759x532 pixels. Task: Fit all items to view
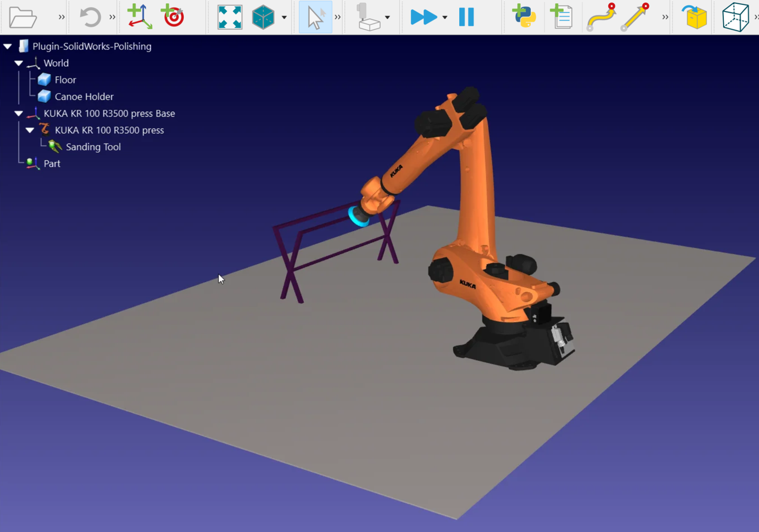click(x=230, y=17)
